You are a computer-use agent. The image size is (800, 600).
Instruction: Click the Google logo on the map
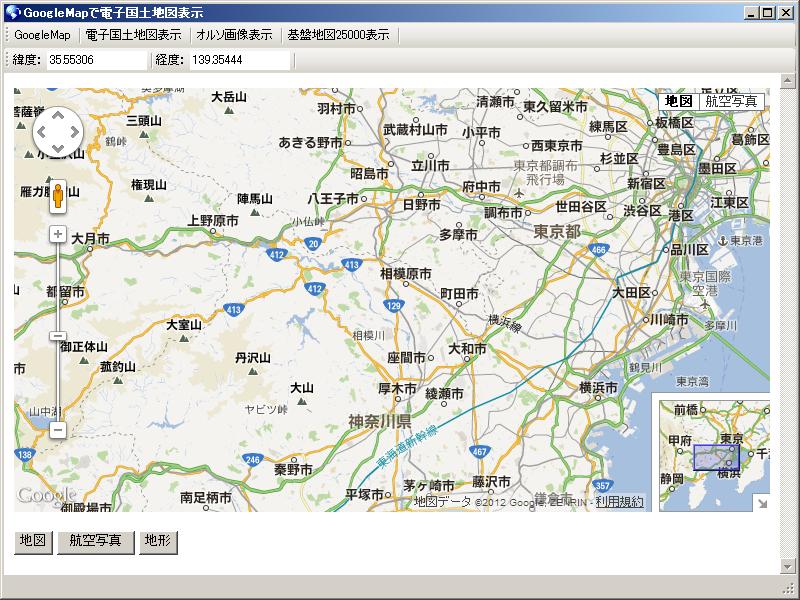click(x=46, y=496)
